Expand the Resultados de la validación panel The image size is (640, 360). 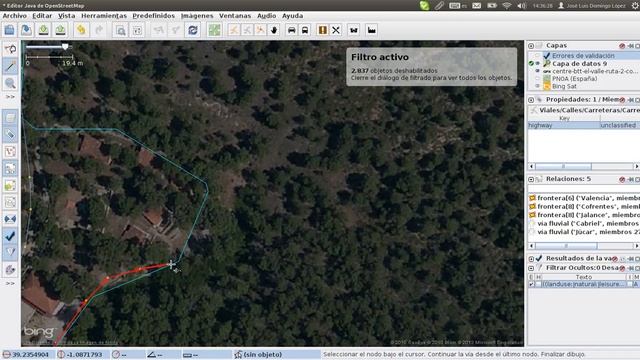[531, 259]
